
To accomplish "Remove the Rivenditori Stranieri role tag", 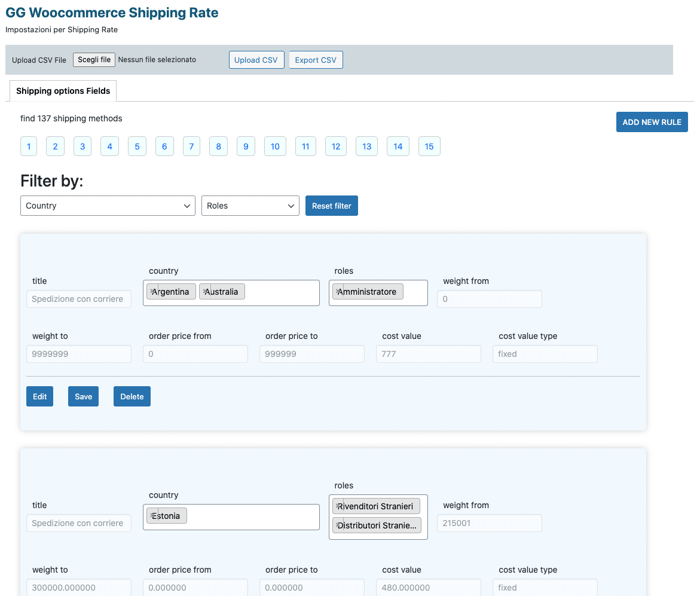I will click(x=338, y=506).
